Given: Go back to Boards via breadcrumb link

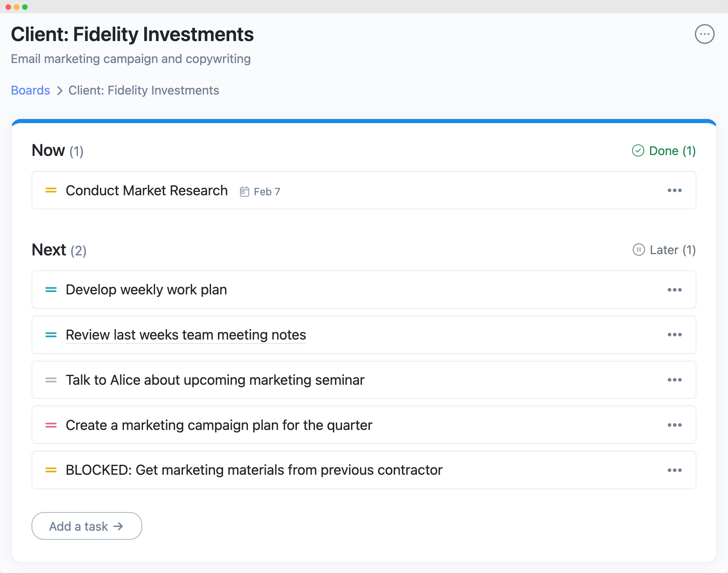Looking at the screenshot, I should tap(30, 90).
